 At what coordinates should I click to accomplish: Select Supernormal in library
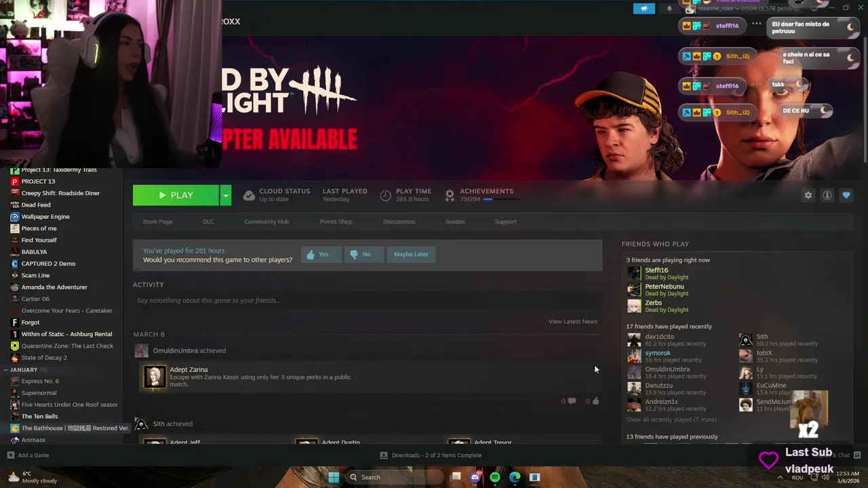tap(39, 393)
